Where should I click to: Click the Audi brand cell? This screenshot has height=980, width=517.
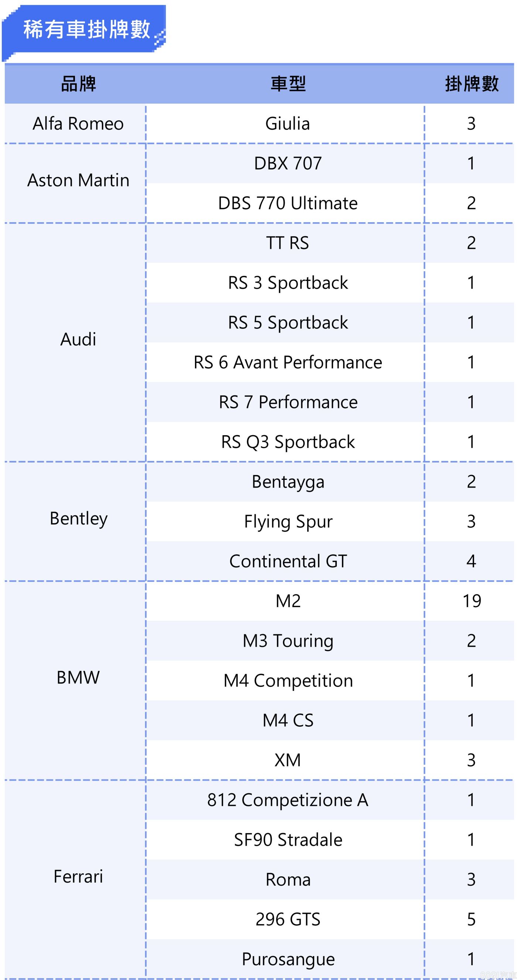(78, 339)
